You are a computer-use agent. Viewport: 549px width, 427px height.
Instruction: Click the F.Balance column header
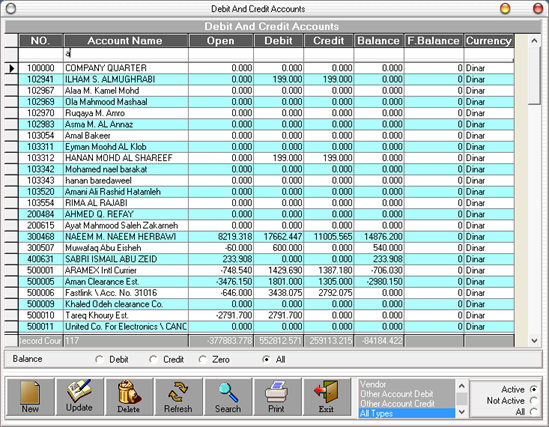tap(434, 41)
